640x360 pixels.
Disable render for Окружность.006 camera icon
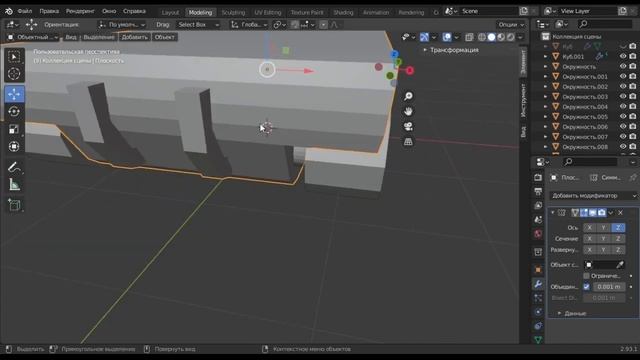(633, 127)
